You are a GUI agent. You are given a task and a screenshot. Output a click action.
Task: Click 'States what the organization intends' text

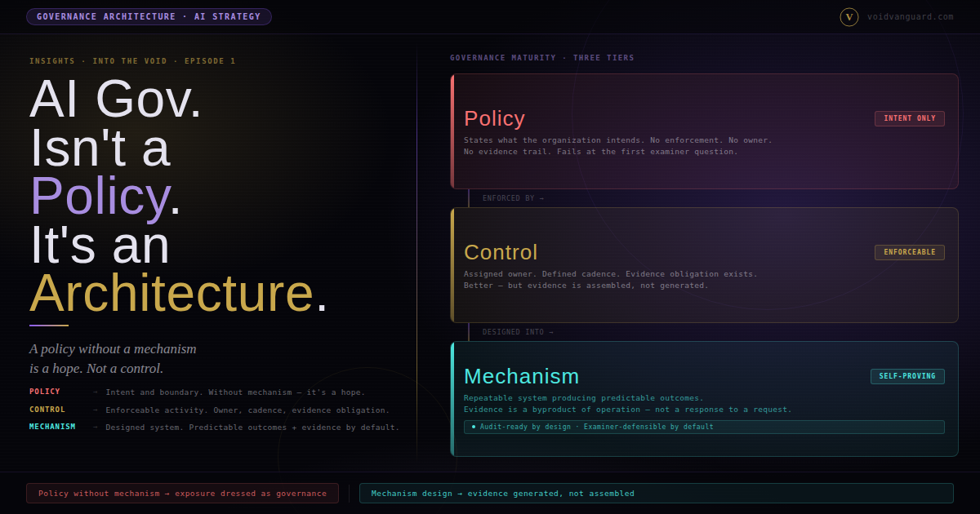click(618, 140)
